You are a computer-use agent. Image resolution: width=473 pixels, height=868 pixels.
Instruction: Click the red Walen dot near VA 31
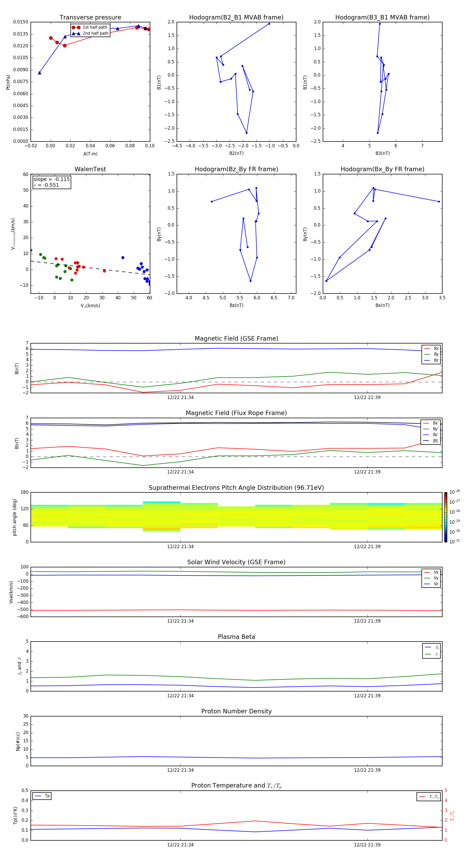(x=104, y=271)
